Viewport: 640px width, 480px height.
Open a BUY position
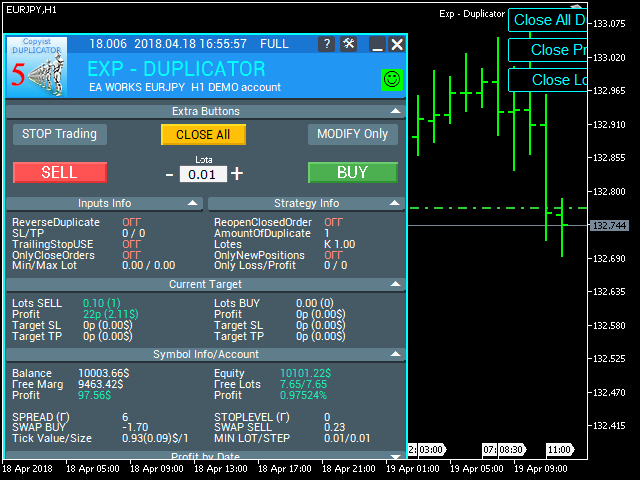353,172
